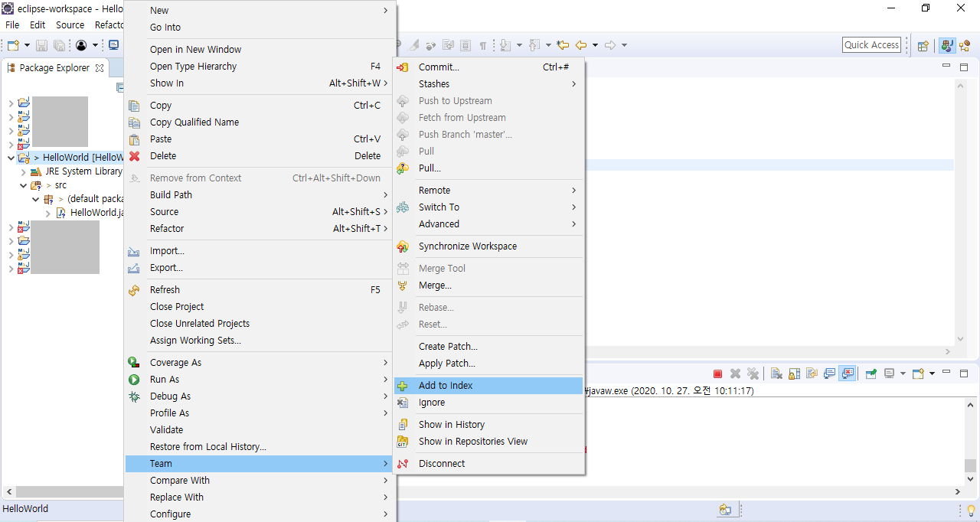Screen dimensions: 980x522
Task: Click Restore from Local History... entry
Action: coord(259,447)
